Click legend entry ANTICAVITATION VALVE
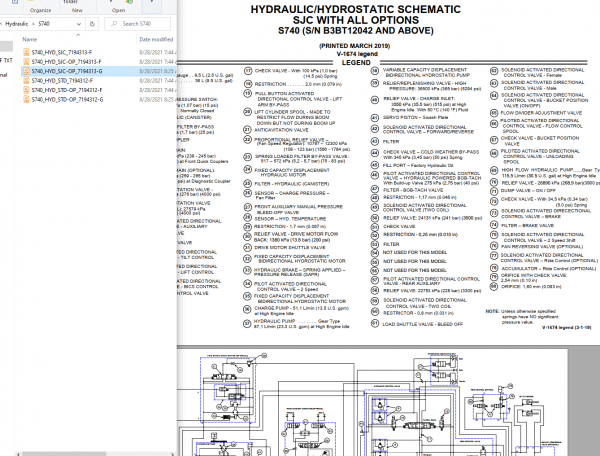The image size is (600, 456). (281, 130)
